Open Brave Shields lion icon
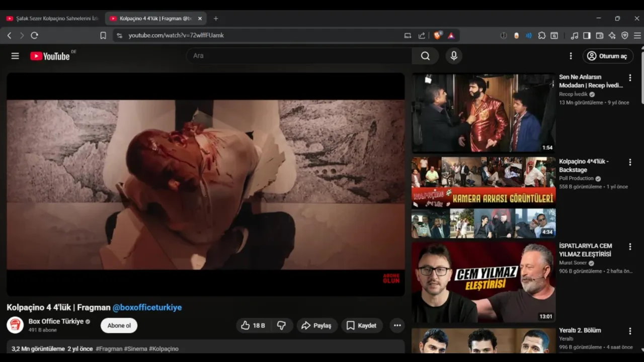Viewport: 644px width, 362px height. coord(437,35)
